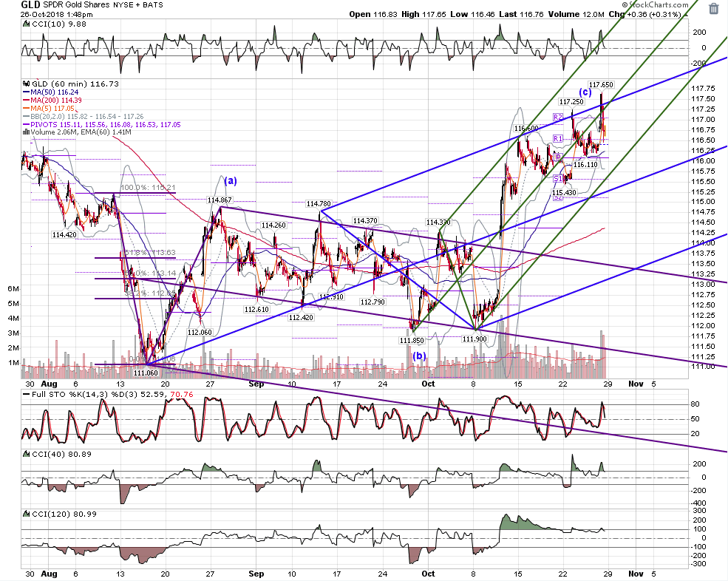728x581 pixels.
Task: Click the "111.850" price label
Action: point(412,341)
